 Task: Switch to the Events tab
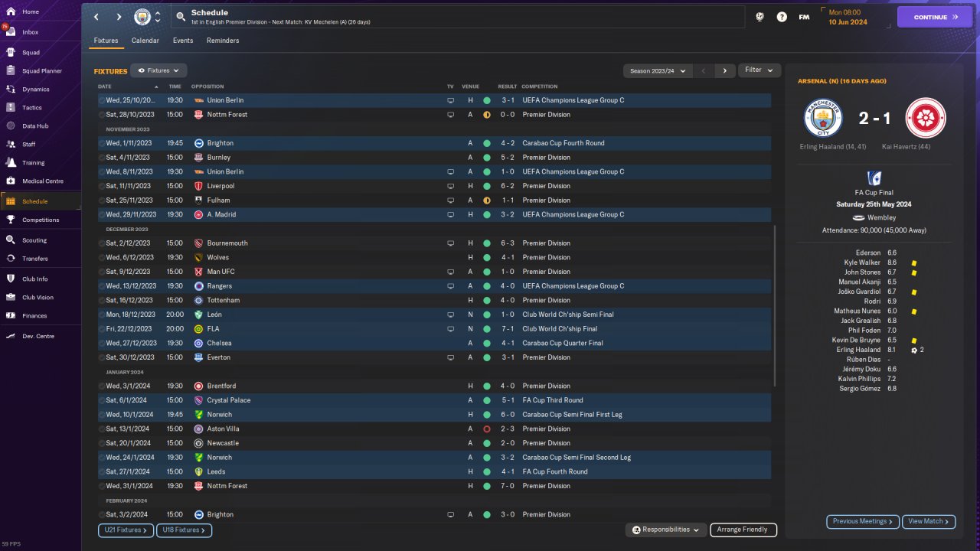(x=183, y=41)
